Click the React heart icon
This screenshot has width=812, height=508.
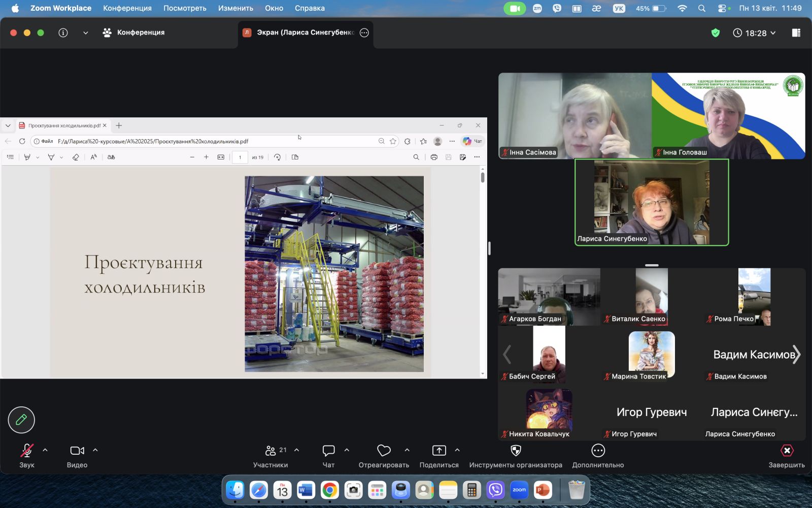[x=384, y=451]
